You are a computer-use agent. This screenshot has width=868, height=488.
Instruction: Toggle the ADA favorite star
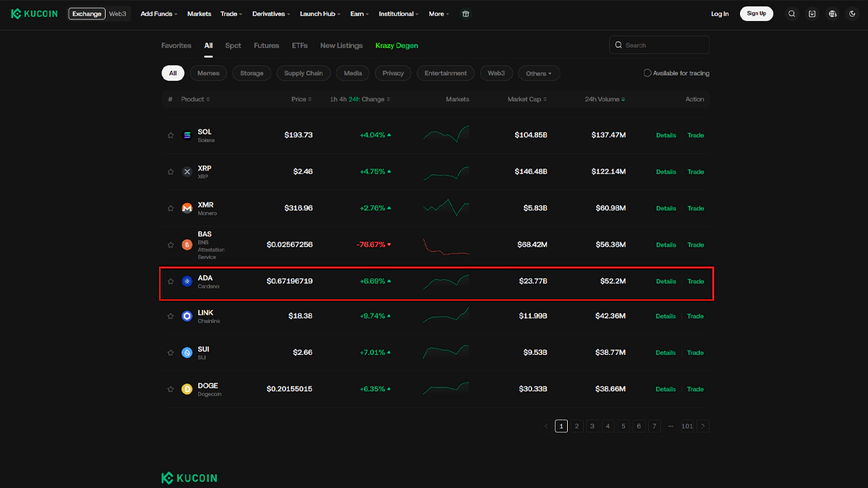171,281
